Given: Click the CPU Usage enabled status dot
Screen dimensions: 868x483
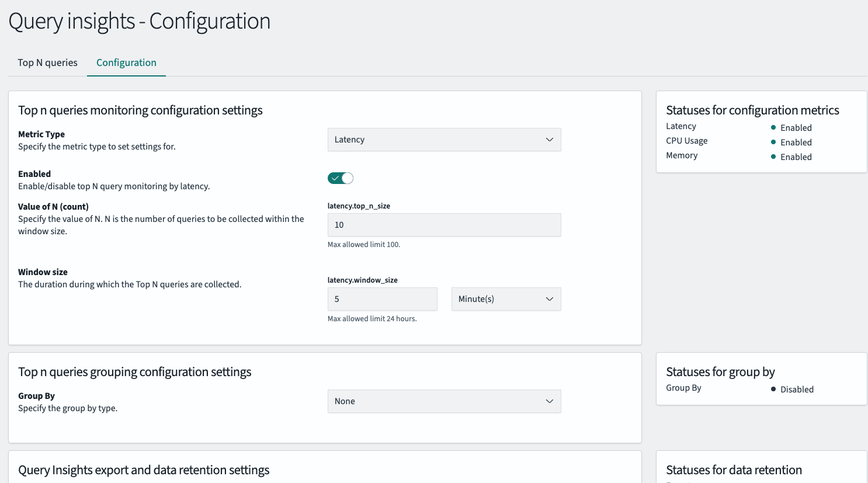Looking at the screenshot, I should click(x=773, y=142).
